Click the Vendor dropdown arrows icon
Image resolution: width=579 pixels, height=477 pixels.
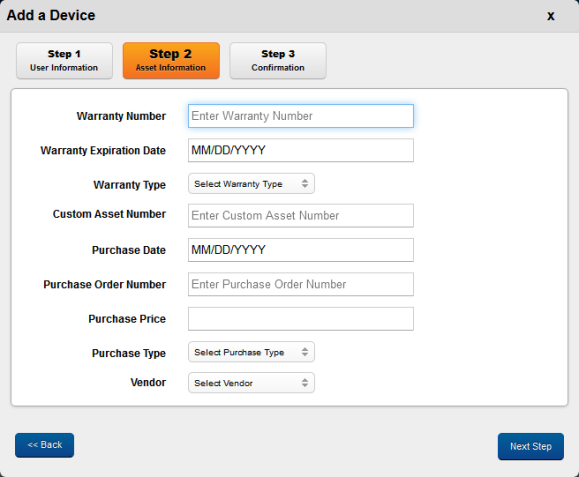pyautogui.click(x=305, y=382)
